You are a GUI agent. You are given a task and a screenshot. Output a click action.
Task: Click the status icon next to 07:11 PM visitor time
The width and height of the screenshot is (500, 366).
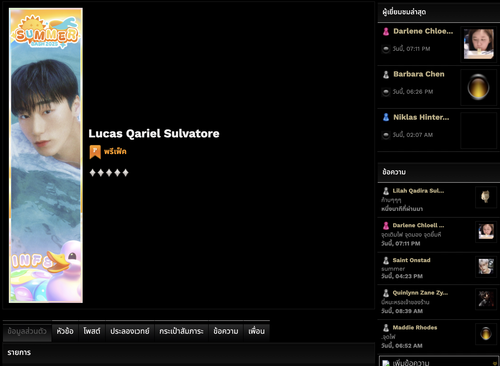[x=386, y=49]
